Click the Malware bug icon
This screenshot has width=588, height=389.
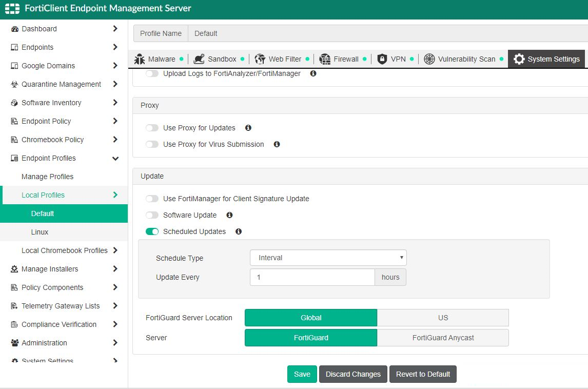pos(140,59)
